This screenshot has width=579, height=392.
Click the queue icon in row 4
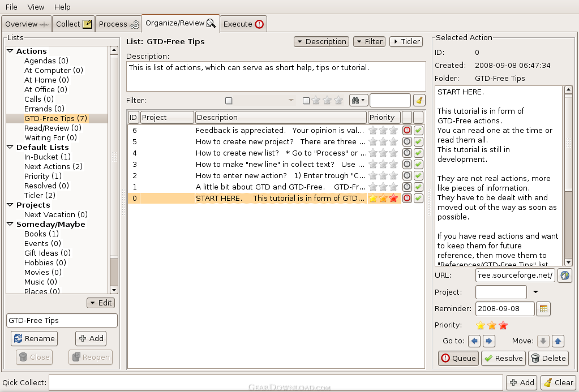pyautogui.click(x=407, y=153)
